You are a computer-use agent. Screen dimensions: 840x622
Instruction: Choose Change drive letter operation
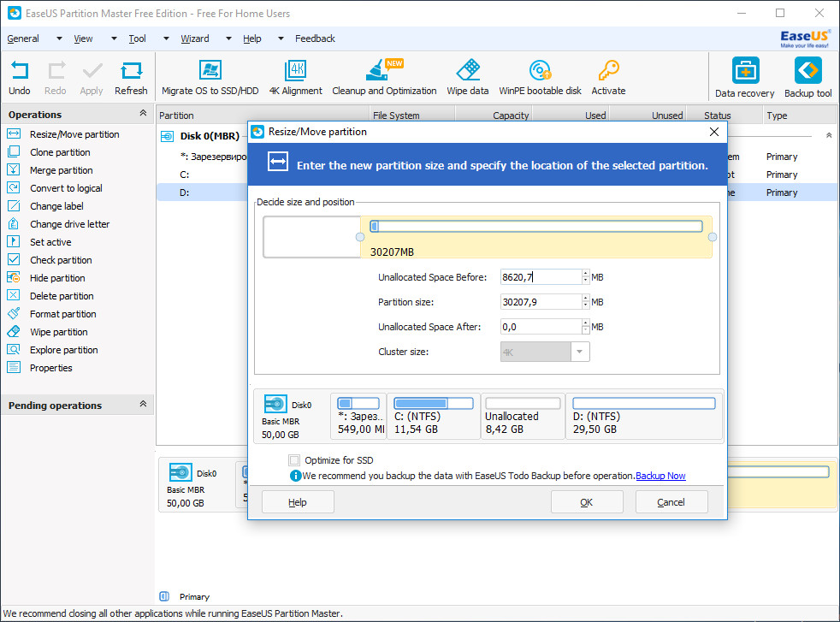coord(69,224)
